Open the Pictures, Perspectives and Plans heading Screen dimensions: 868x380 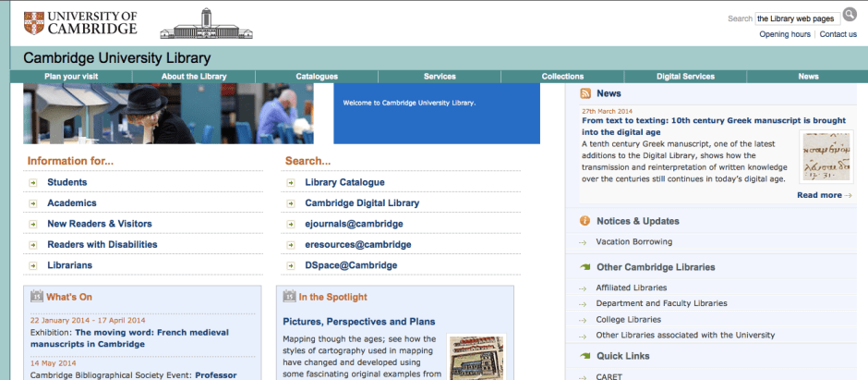click(358, 321)
